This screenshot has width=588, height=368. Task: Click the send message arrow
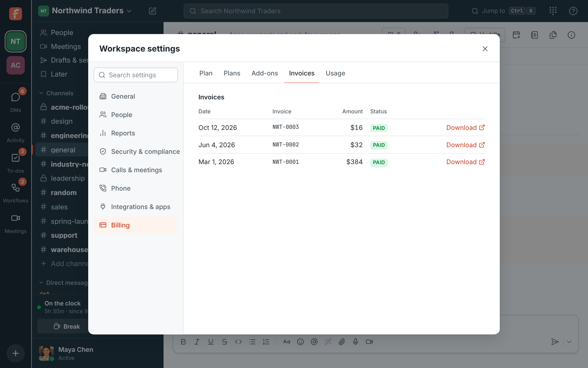pyautogui.click(x=555, y=342)
